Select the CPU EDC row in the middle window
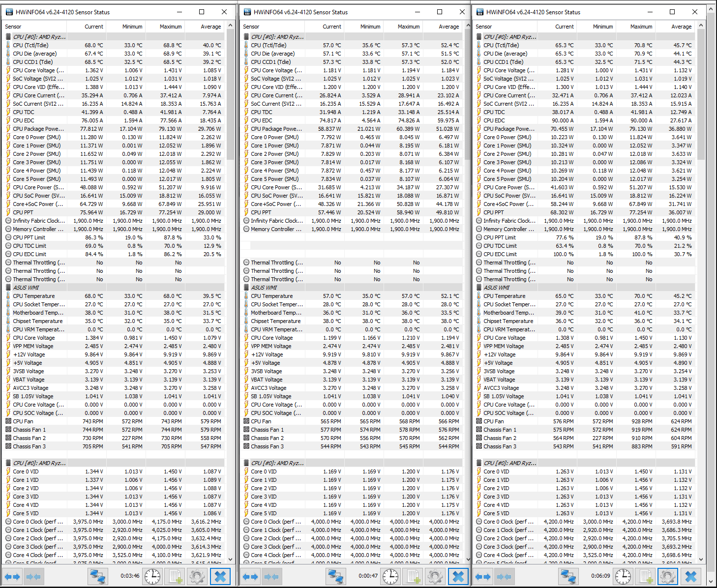This screenshot has height=588, width=717. [352, 120]
